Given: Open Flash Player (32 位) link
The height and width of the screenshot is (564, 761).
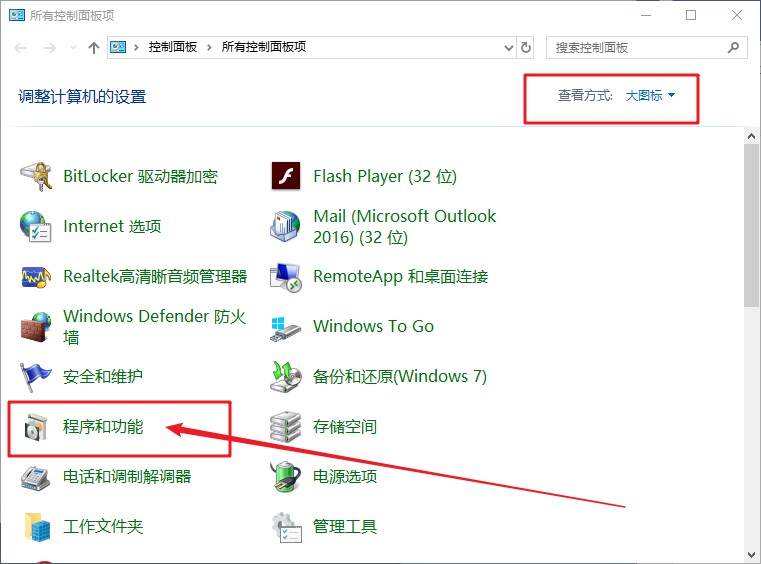Looking at the screenshot, I should coord(385,176).
